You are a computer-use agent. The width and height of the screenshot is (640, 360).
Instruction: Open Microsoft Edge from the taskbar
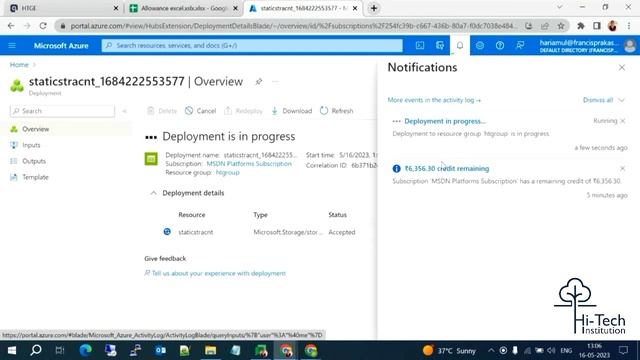pos(85,350)
